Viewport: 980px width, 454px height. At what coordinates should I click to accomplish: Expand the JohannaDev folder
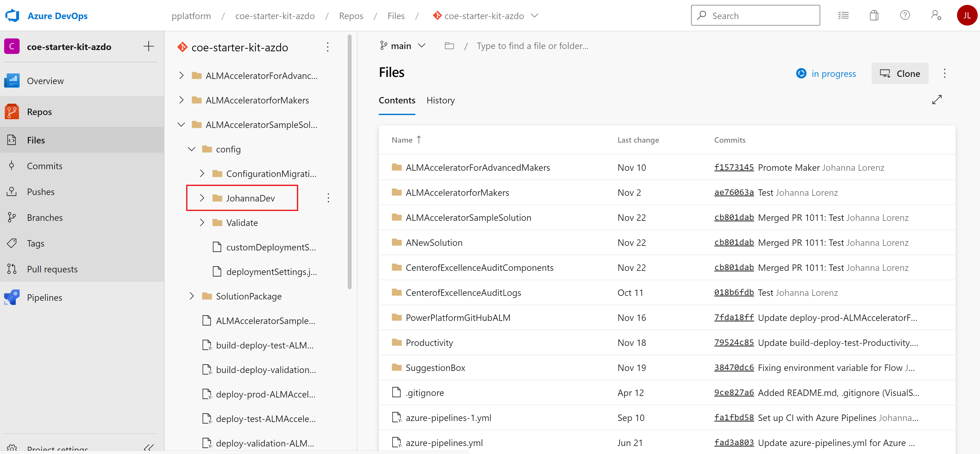pyautogui.click(x=202, y=197)
